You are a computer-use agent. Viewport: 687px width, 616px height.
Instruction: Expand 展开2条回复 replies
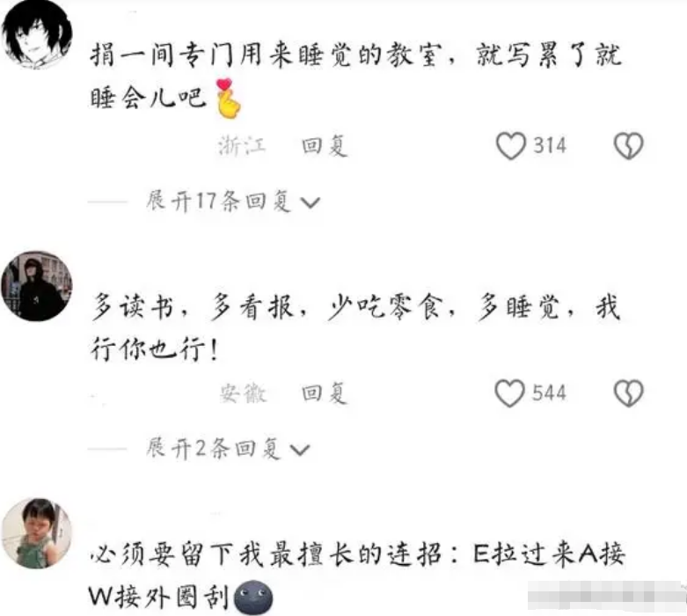(x=228, y=448)
